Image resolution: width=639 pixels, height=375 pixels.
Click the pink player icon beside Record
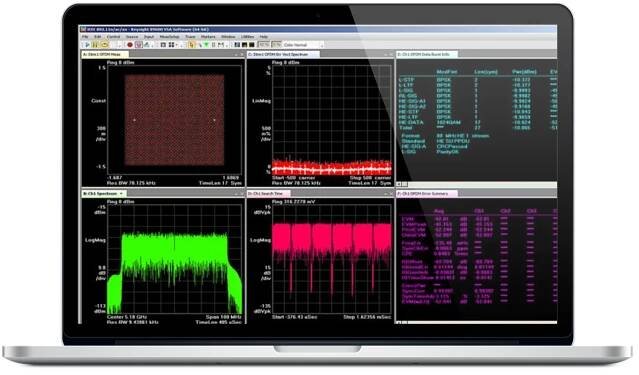139,45
